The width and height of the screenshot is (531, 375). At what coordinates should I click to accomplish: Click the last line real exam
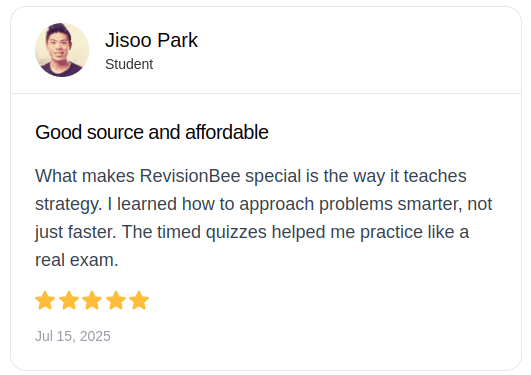coord(77,260)
